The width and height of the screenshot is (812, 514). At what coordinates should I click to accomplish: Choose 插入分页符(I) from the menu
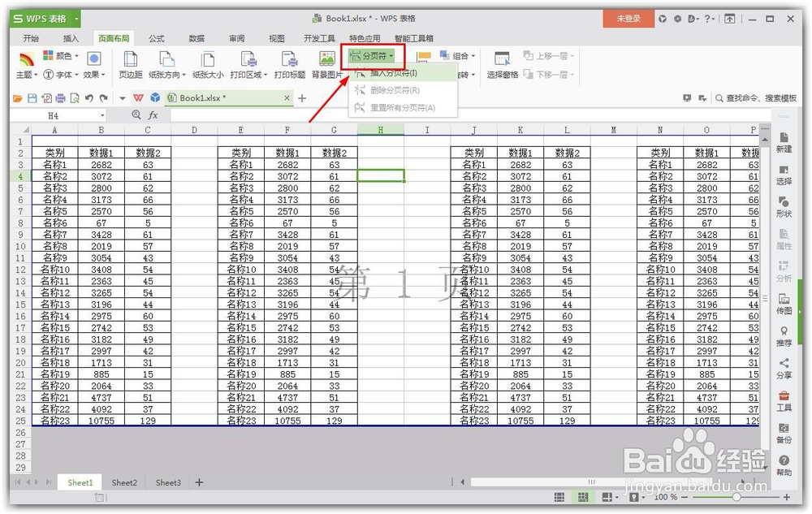pyautogui.click(x=403, y=73)
